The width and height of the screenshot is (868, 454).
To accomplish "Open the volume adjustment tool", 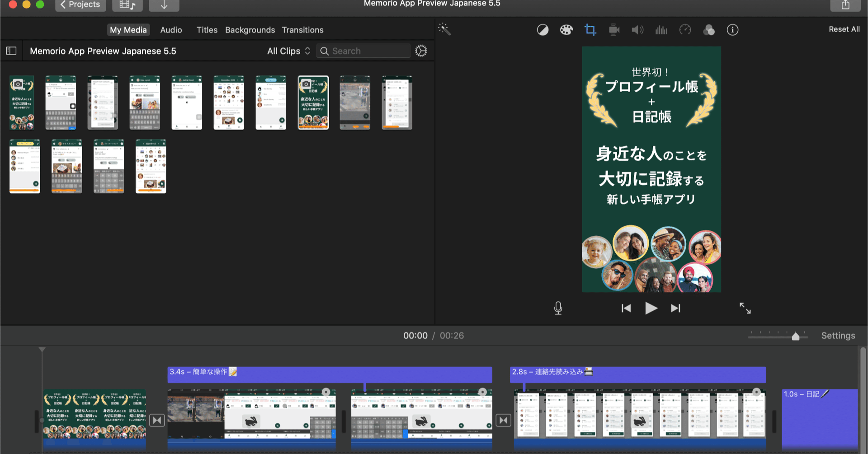I will (x=637, y=30).
